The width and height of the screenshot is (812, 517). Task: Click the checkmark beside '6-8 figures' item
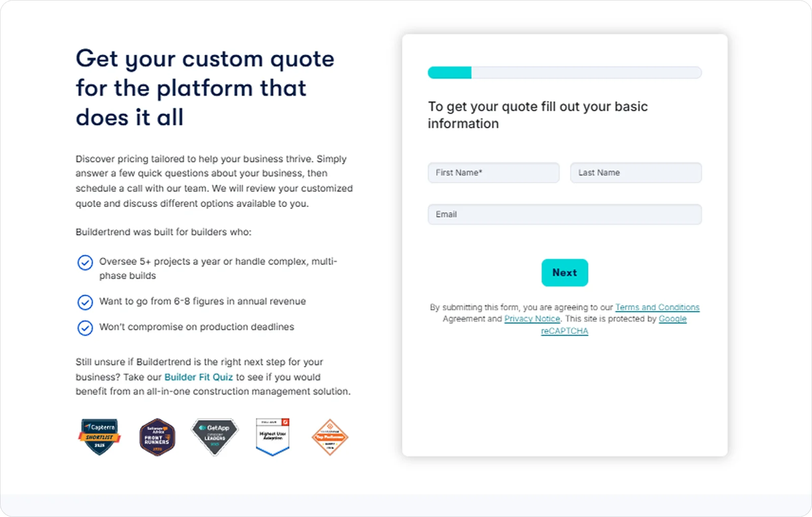point(85,302)
